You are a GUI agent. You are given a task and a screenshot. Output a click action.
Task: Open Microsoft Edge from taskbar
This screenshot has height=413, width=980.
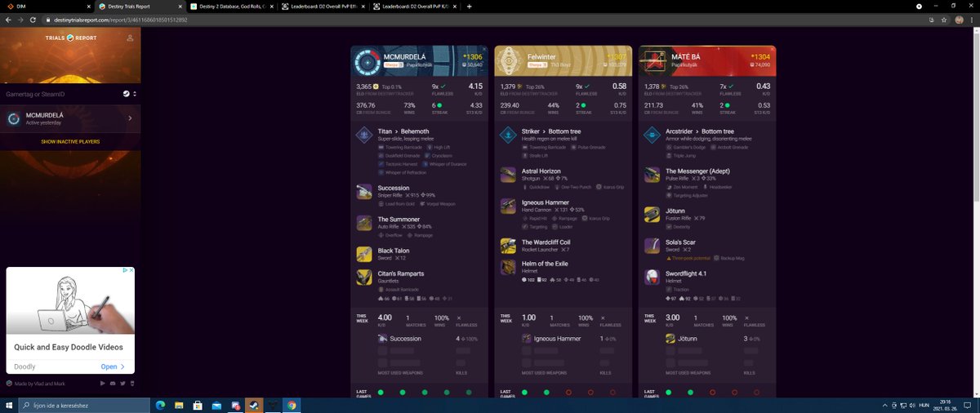pyautogui.click(x=160, y=405)
